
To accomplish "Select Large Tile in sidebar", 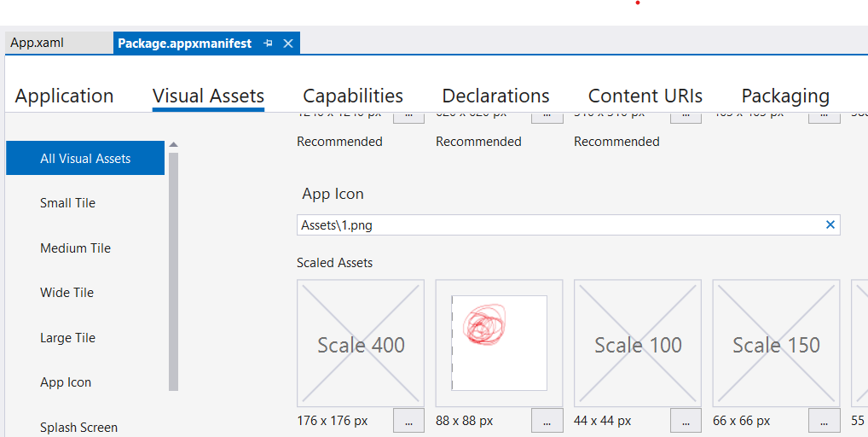I will pos(67,338).
